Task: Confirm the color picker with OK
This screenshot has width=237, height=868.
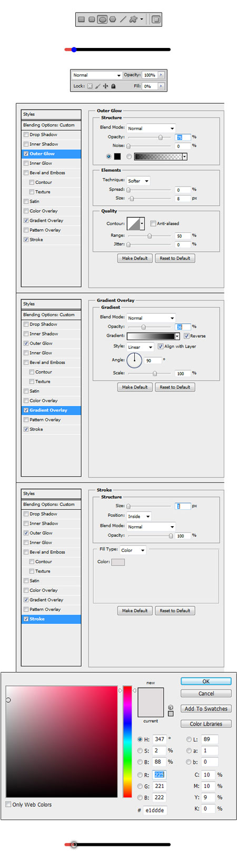Action: (206, 681)
